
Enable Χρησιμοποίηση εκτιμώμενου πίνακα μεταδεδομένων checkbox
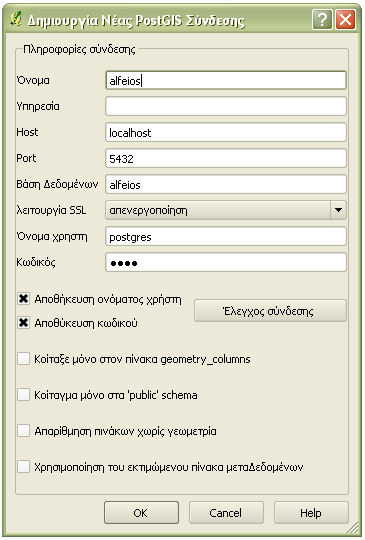[23, 467]
